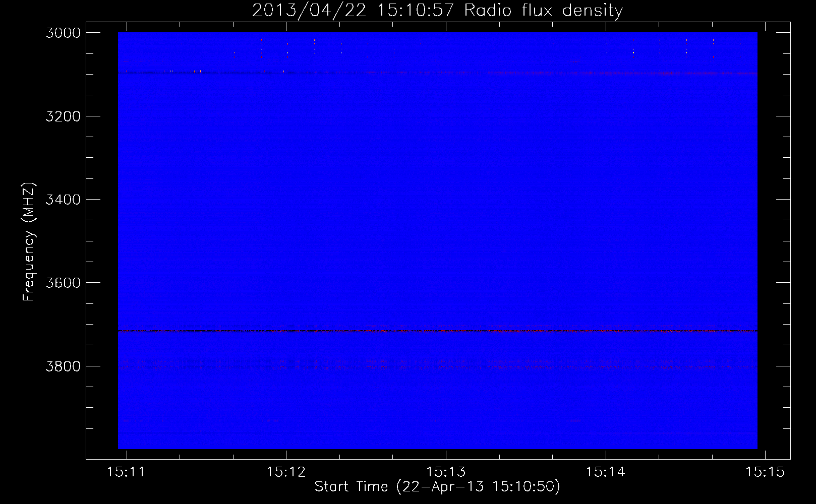Select the 3600 frequency tick label
The width and height of the screenshot is (816, 504).
63,283
